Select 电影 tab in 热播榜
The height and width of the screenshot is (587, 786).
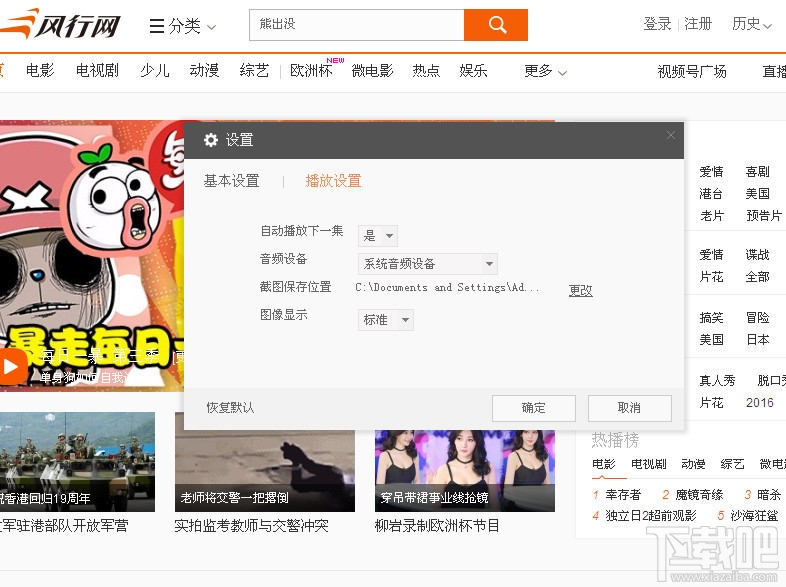point(604,464)
